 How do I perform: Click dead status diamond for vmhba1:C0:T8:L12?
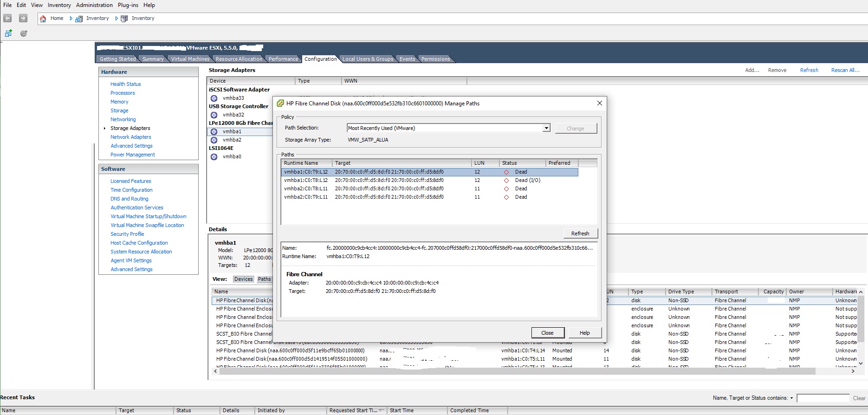click(x=506, y=180)
